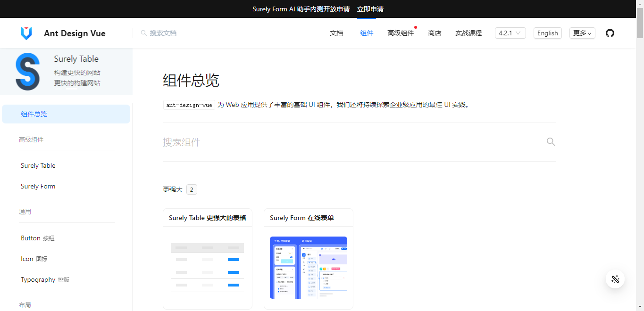Click the 立即申请 banner link
The image size is (644, 311).
tap(370, 9)
